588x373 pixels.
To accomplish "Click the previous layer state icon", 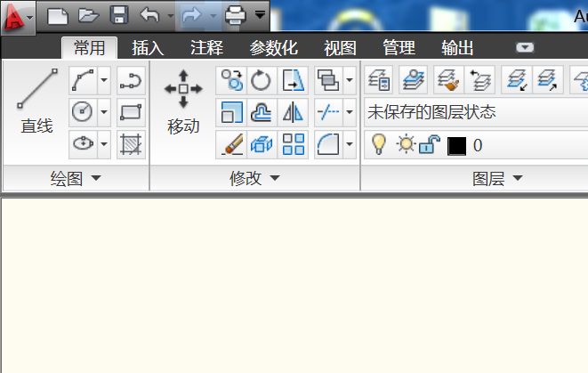I will pyautogui.click(x=480, y=80).
